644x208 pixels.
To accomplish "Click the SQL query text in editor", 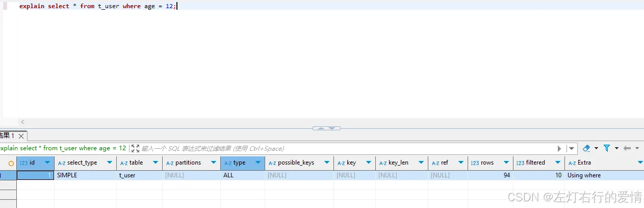I will (97, 6).
